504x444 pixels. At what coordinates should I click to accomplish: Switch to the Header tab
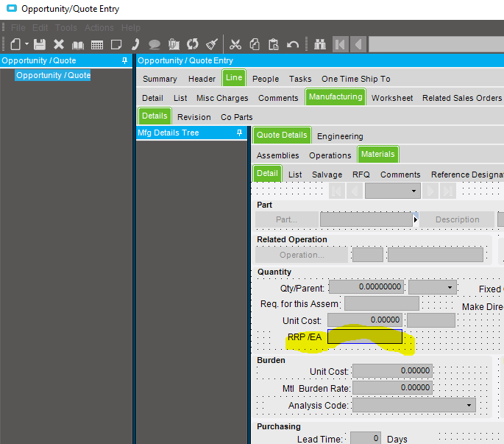202,79
